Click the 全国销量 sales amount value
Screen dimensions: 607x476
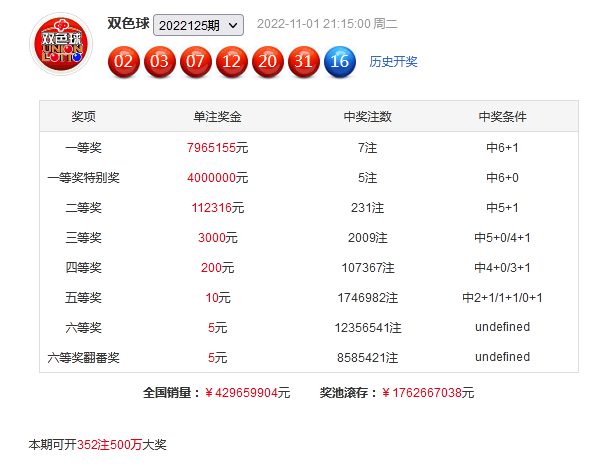tap(247, 393)
